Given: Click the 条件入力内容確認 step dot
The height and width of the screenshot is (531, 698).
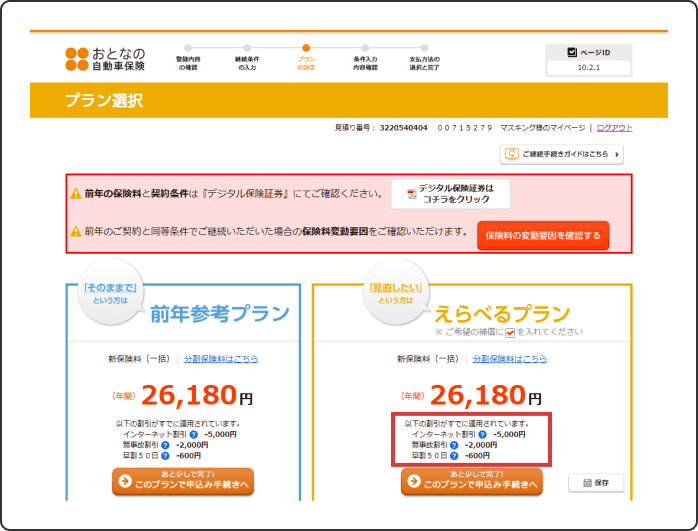Looking at the screenshot, I should tap(365, 48).
